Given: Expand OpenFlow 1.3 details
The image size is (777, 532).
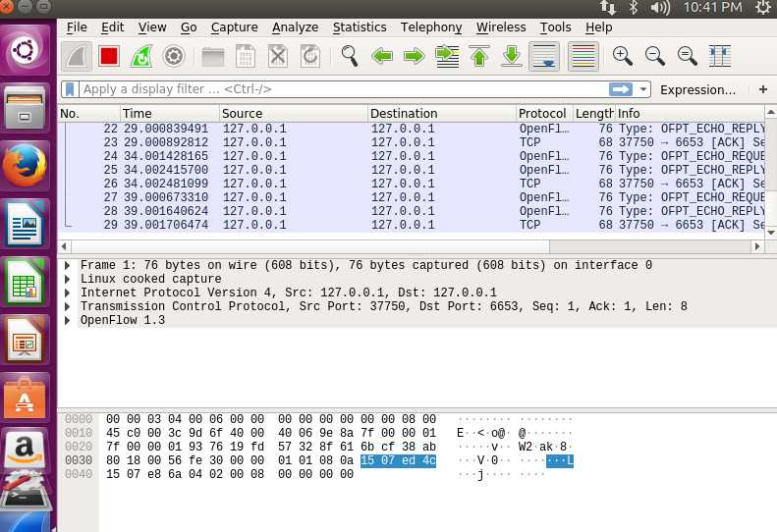Looking at the screenshot, I should pos(68,321).
